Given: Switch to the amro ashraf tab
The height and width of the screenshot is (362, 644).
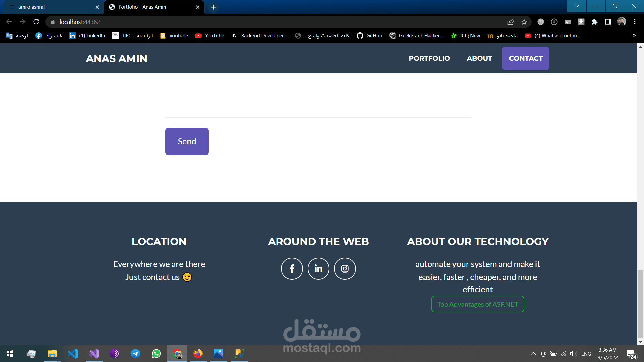Looking at the screenshot, I should (50, 7).
